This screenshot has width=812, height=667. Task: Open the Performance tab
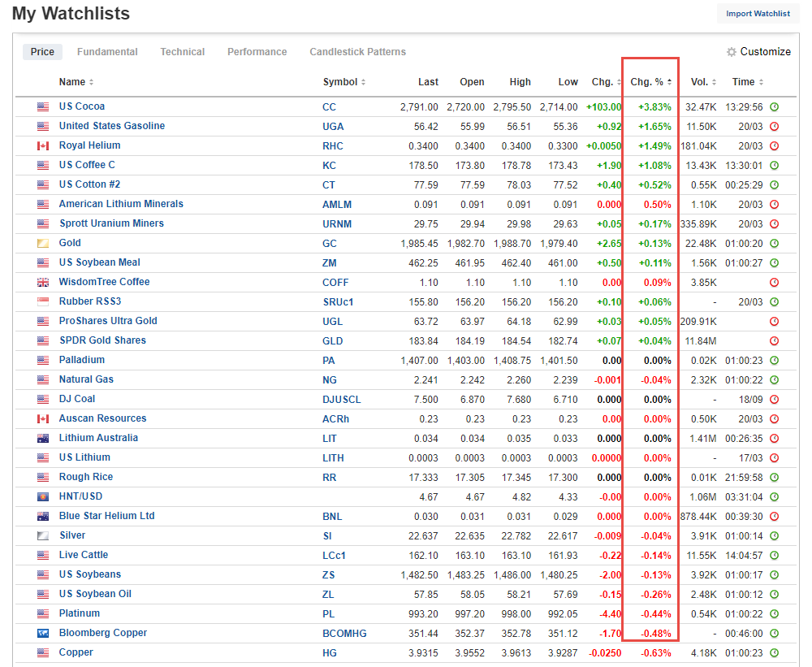click(257, 52)
